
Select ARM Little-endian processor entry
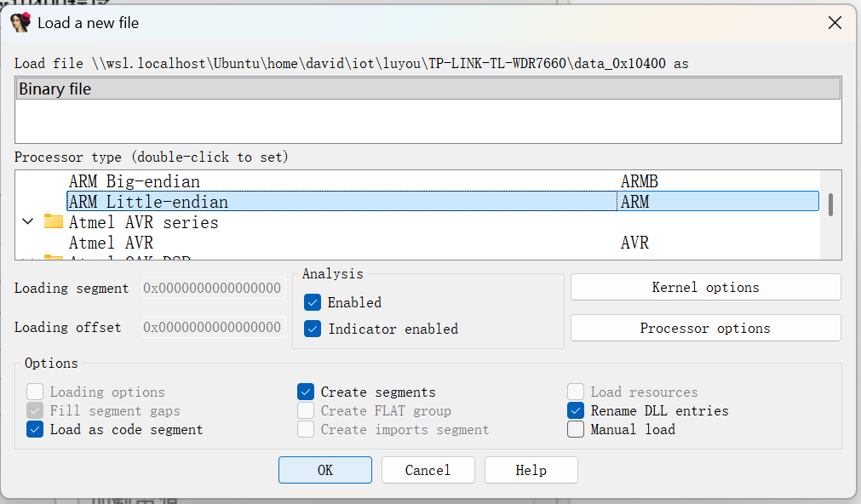(x=148, y=202)
